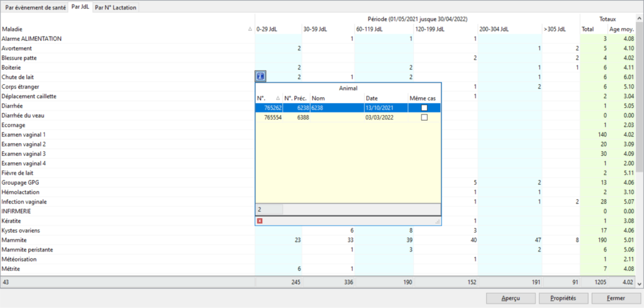The image size is (644, 308).
Task: Click the sort triangle in N° column header
Action: pyautogui.click(x=278, y=98)
